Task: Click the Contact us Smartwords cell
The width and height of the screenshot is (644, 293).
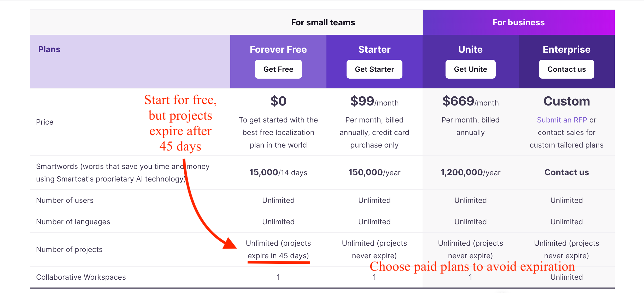Action: point(566,172)
